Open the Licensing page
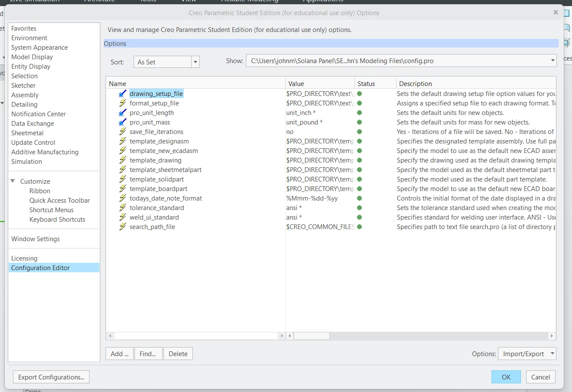Viewport: 572px width, 392px height. point(24,258)
